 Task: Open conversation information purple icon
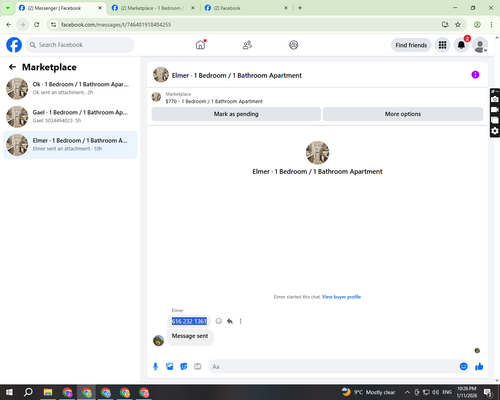click(x=475, y=75)
